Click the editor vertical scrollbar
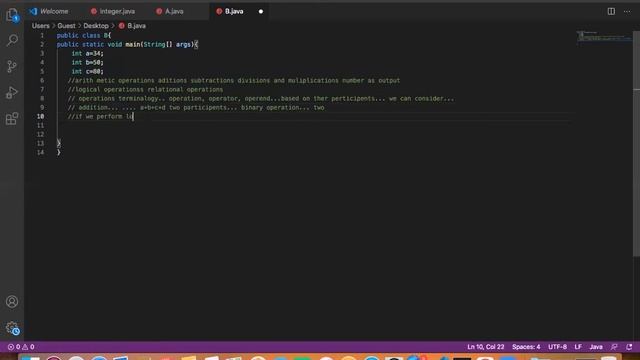 click(x=636, y=144)
